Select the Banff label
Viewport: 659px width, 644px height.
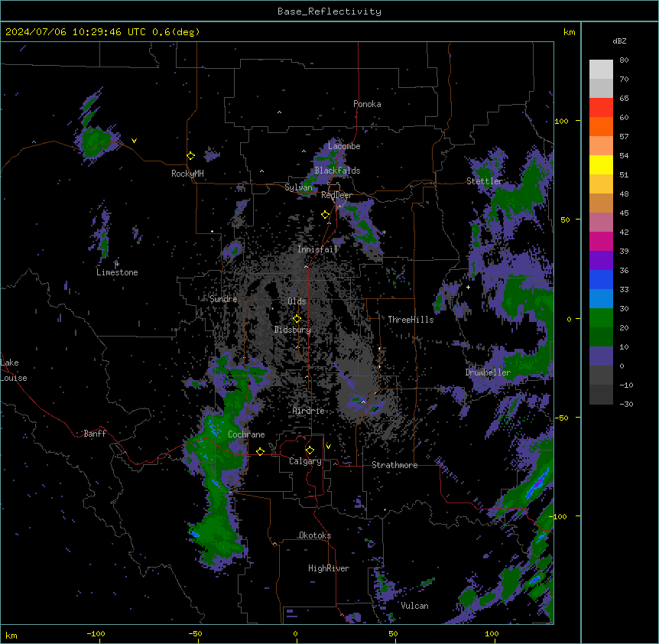click(95, 434)
